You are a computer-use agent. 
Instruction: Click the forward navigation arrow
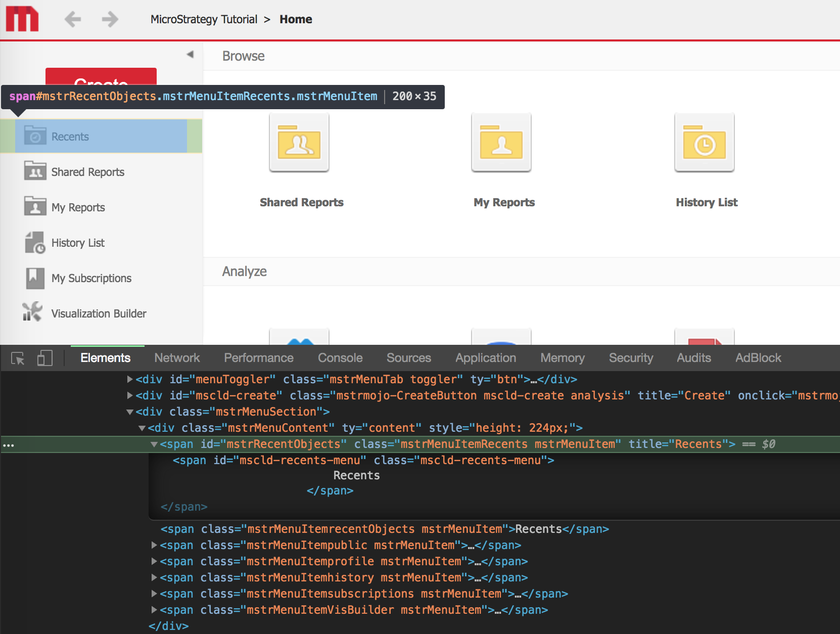click(109, 19)
